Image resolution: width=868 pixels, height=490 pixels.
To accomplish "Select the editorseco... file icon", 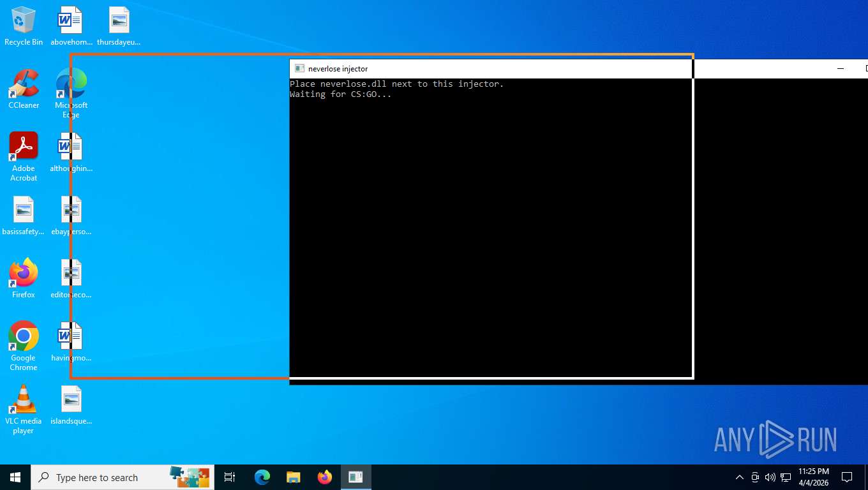I will click(71, 279).
